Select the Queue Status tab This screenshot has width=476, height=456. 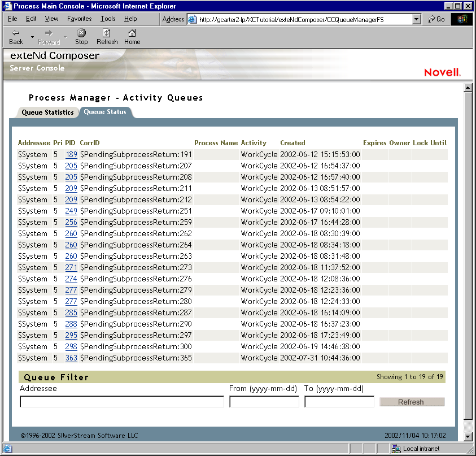point(105,112)
